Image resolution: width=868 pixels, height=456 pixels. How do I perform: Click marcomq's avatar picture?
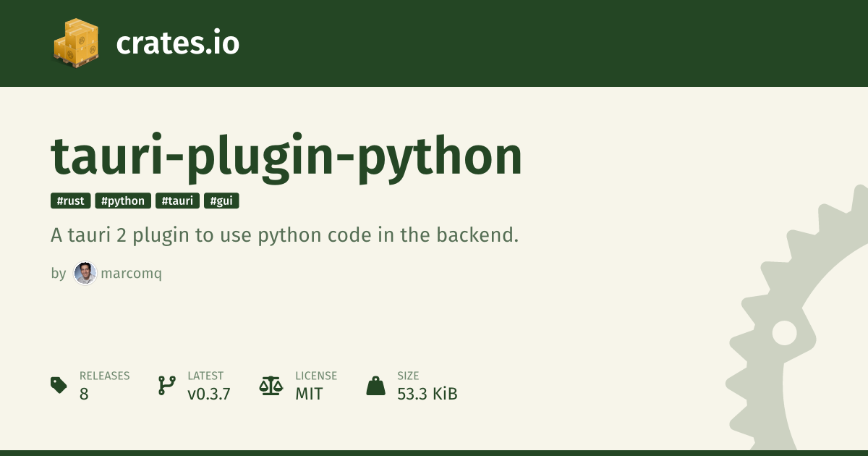tap(85, 274)
